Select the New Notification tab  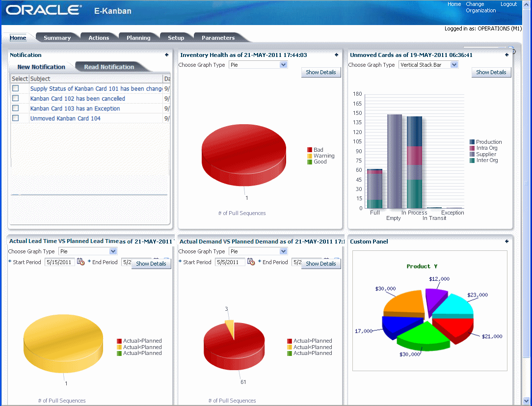[41, 67]
